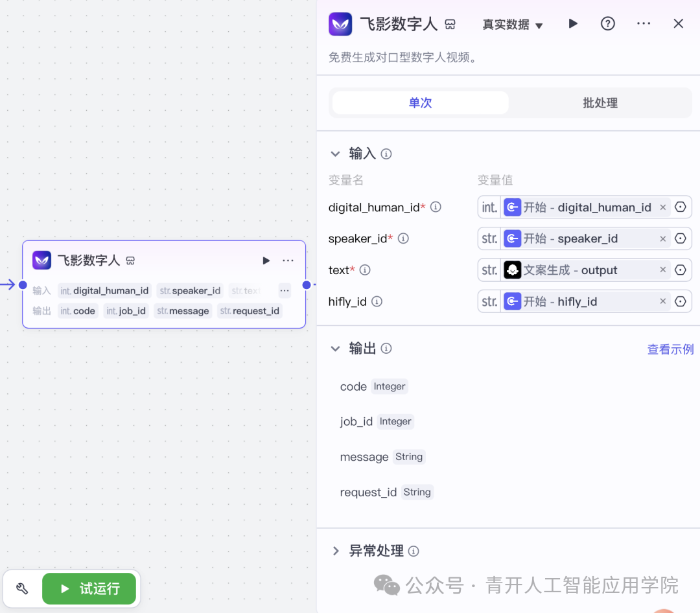700x613 pixels.
Task: Remove the 文案生成 - output reference
Action: (663, 270)
